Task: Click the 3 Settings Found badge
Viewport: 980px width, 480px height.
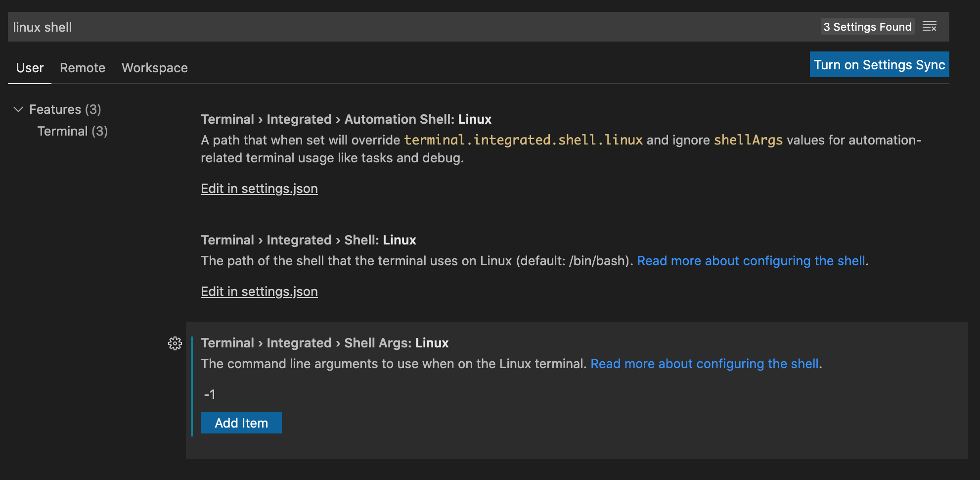Action: [x=867, y=27]
